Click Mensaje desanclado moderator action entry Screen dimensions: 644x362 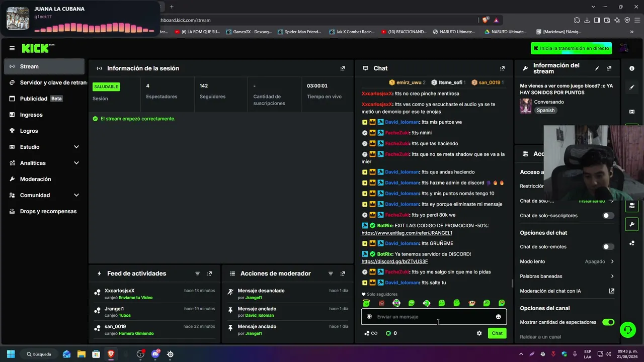pos(288,294)
